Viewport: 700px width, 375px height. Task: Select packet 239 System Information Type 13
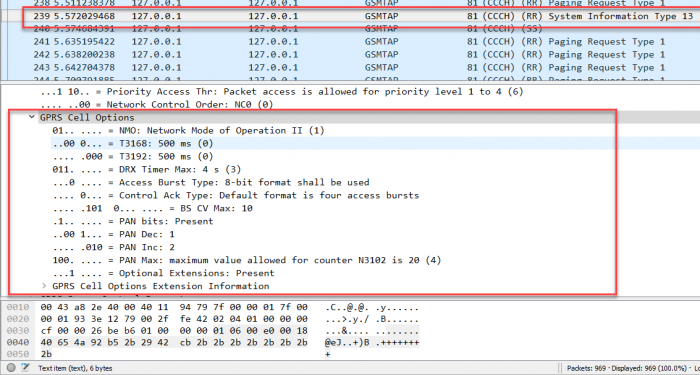pyautogui.click(x=350, y=16)
